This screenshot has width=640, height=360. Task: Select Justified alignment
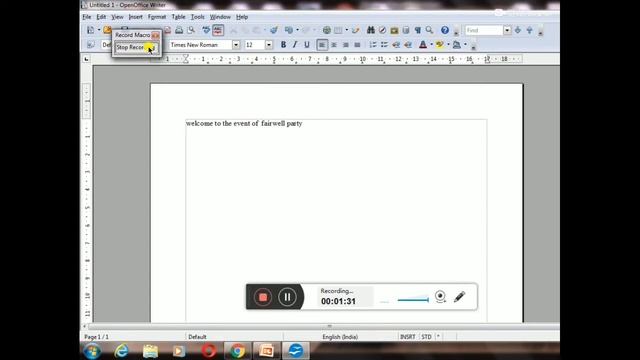(x=357, y=44)
